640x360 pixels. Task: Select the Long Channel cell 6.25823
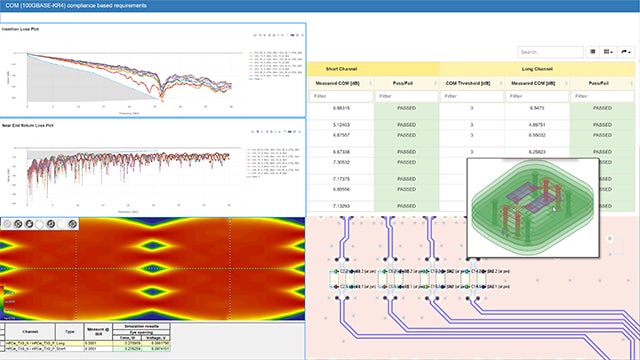[x=537, y=152]
